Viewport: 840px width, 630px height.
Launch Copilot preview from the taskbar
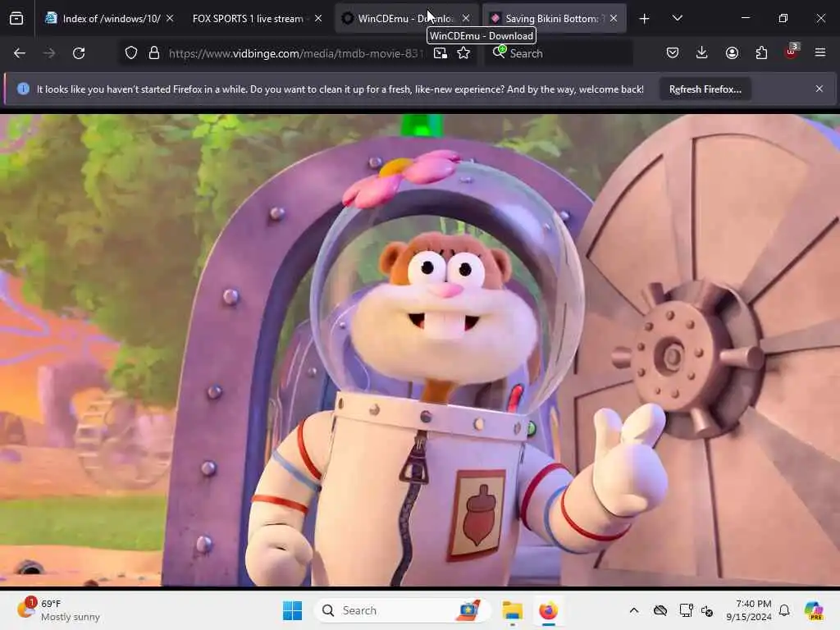click(814, 610)
